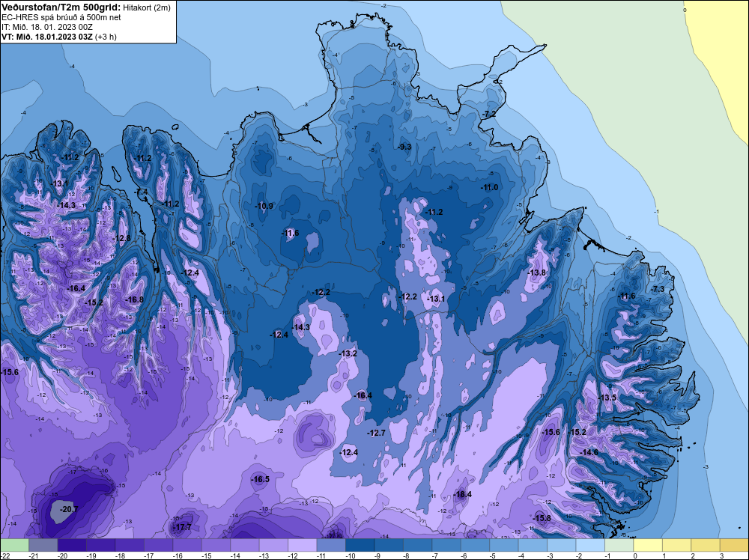Click the initial time "IT: Mið. 18. 01. 2023 00Z"
This screenshot has width=749, height=560.
(46, 27)
